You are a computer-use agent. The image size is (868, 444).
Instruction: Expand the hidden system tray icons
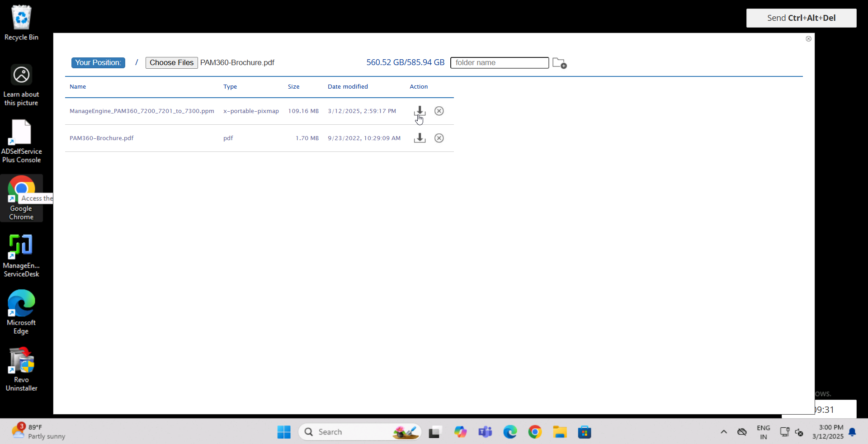point(723,432)
